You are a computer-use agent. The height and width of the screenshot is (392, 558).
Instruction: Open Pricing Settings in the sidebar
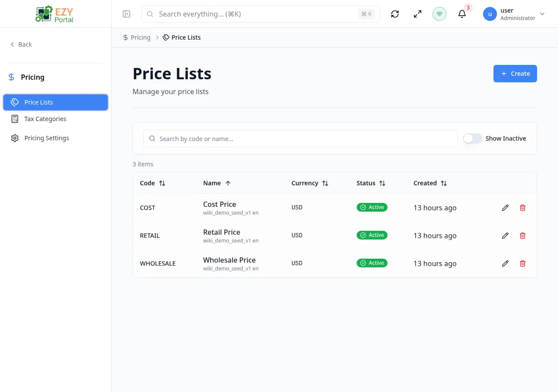[x=56, y=138]
